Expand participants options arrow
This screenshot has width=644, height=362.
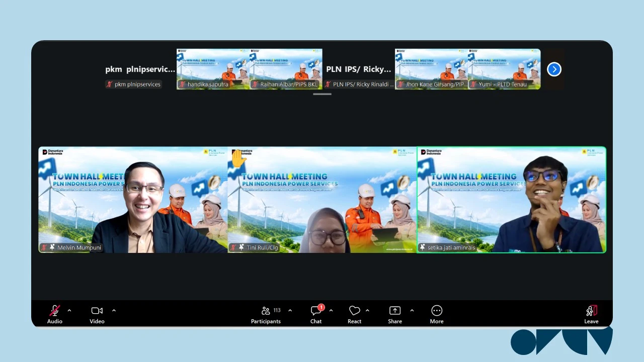coord(290,311)
